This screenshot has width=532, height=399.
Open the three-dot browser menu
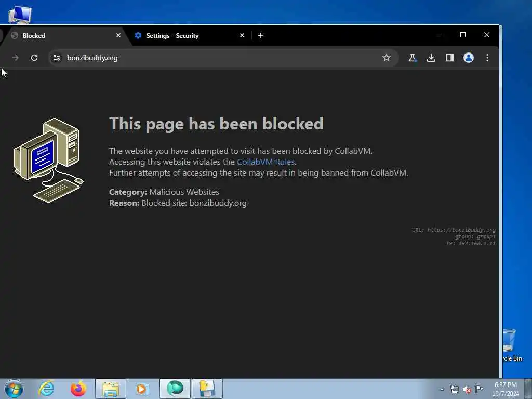coord(487,58)
